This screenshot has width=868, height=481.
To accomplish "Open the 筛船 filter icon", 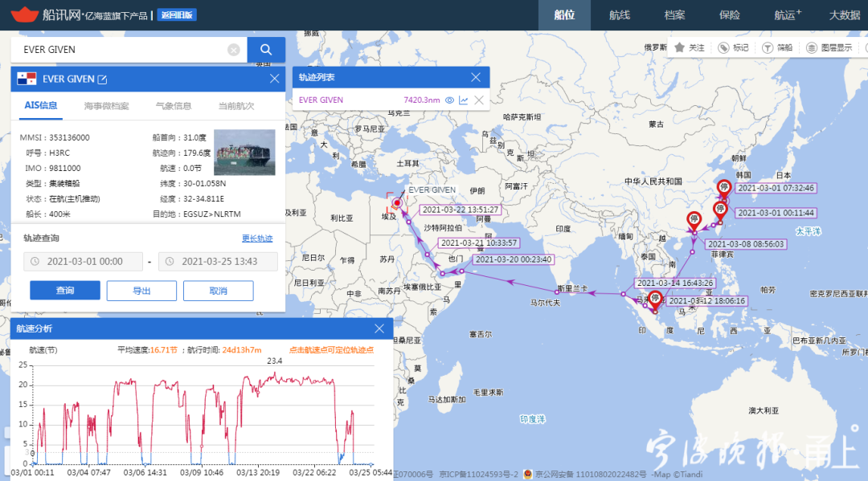I will [768, 47].
